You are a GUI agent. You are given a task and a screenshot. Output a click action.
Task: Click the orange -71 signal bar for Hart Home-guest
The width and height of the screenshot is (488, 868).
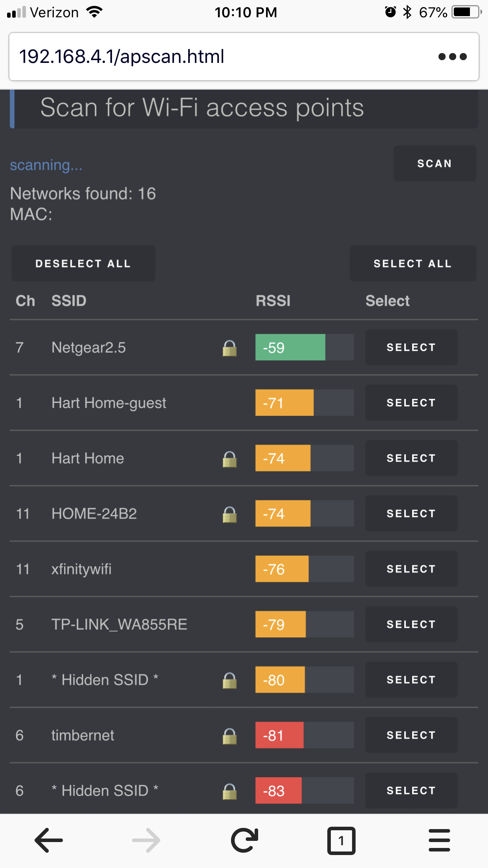pos(284,403)
